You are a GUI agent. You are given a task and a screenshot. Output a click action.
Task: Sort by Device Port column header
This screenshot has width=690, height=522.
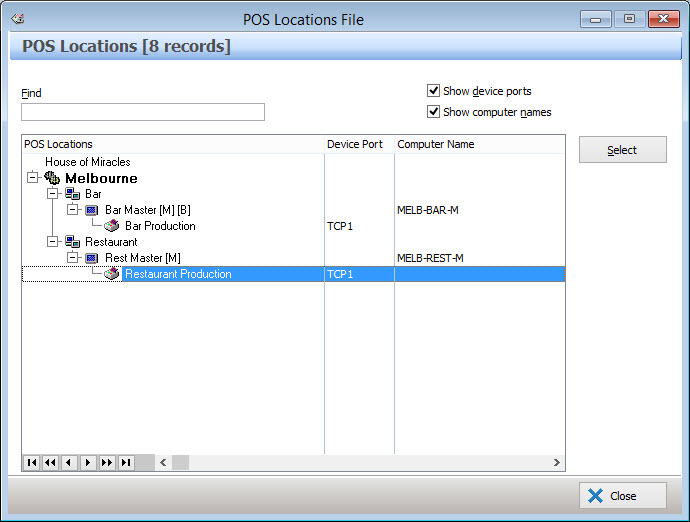[355, 144]
